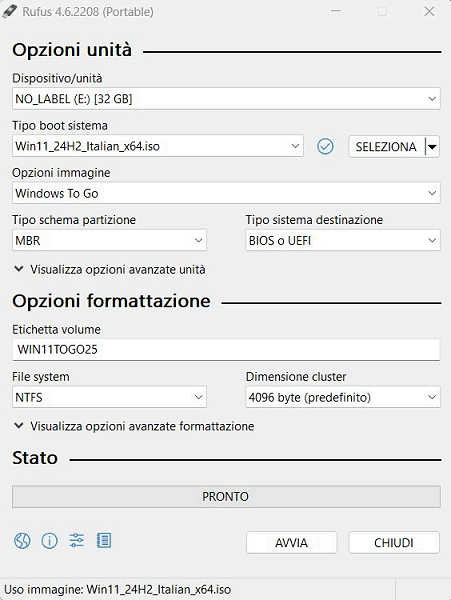Click the checksum checkmark icon
This screenshot has height=600, width=451.
[x=325, y=146]
